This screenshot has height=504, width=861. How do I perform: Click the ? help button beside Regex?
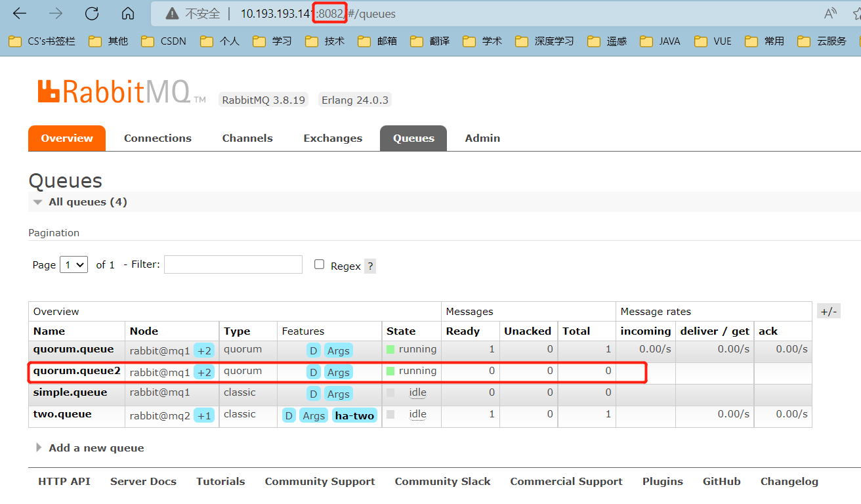click(x=370, y=266)
